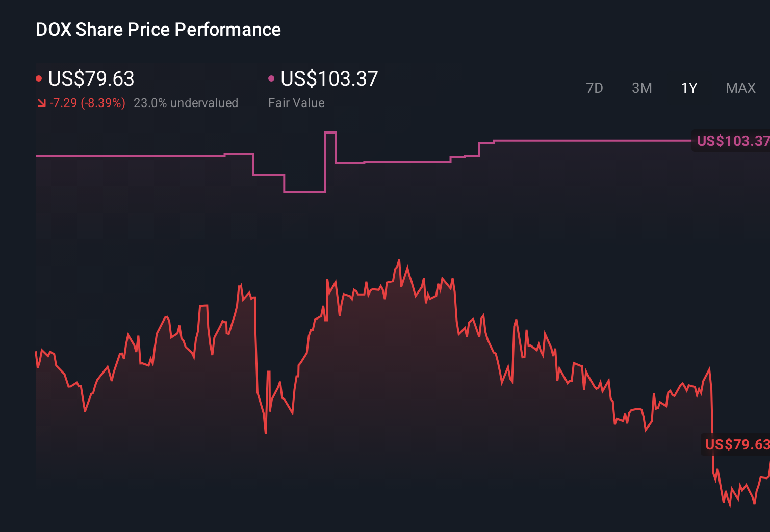Click the downward red arrow indicator
770x532 pixels.
41,103
